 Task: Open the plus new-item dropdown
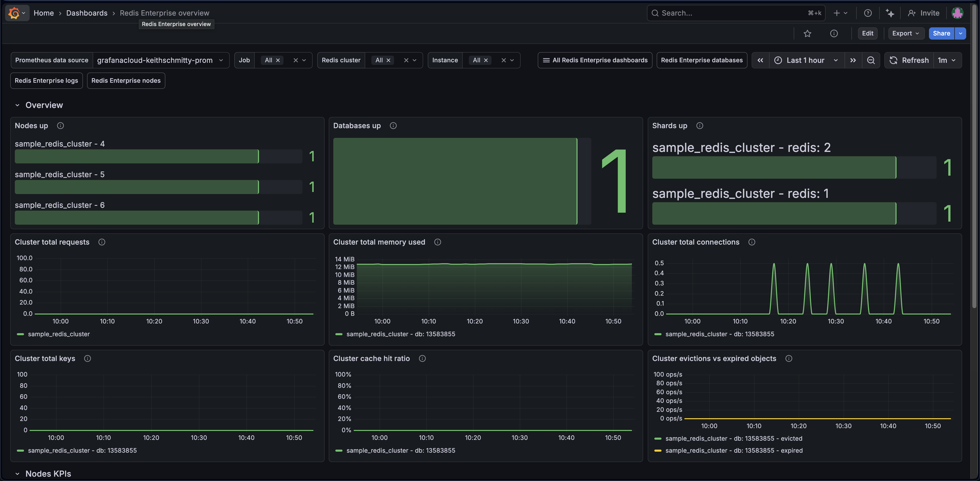[840, 13]
